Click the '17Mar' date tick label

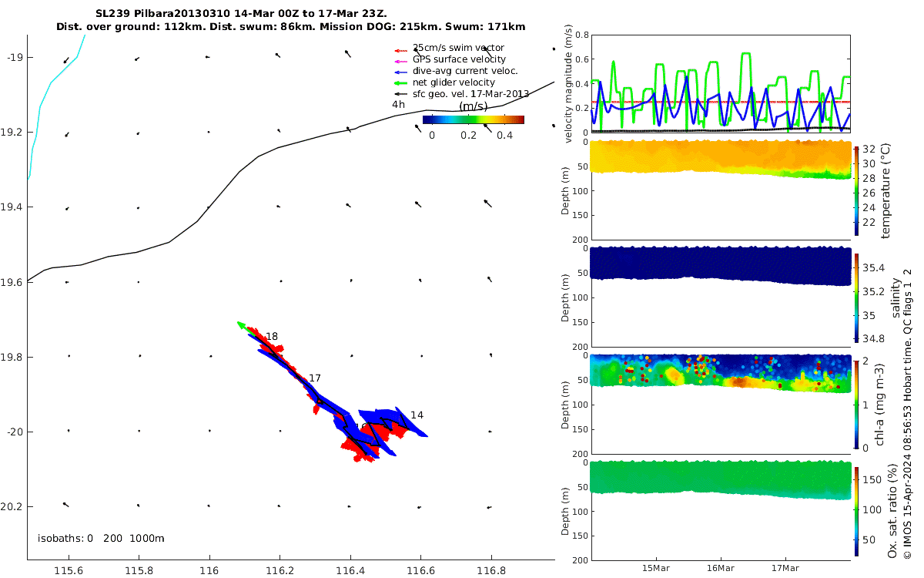[x=785, y=567]
